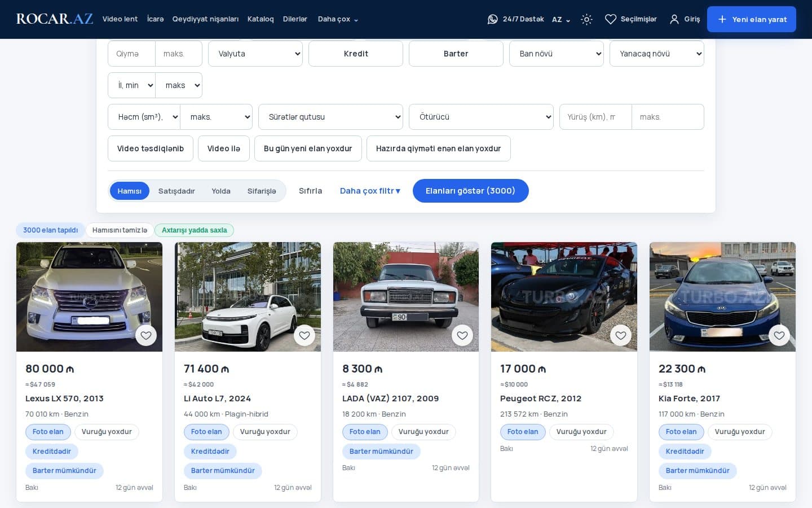Expand the Daha çox filtr options
The image size is (812, 508).
pyautogui.click(x=370, y=191)
